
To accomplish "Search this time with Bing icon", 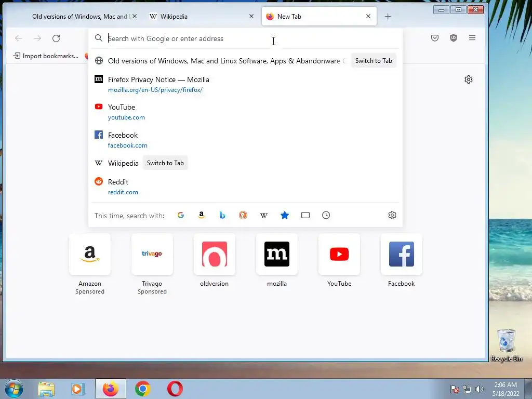I will point(222,215).
